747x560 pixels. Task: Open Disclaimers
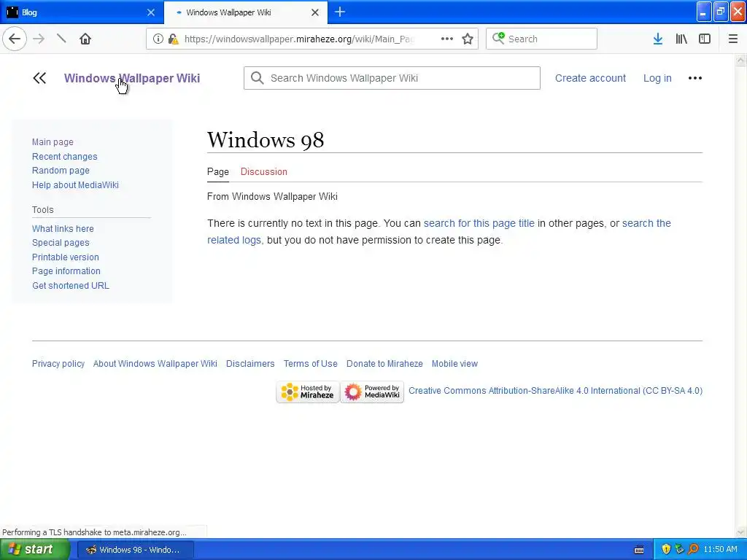pos(251,364)
